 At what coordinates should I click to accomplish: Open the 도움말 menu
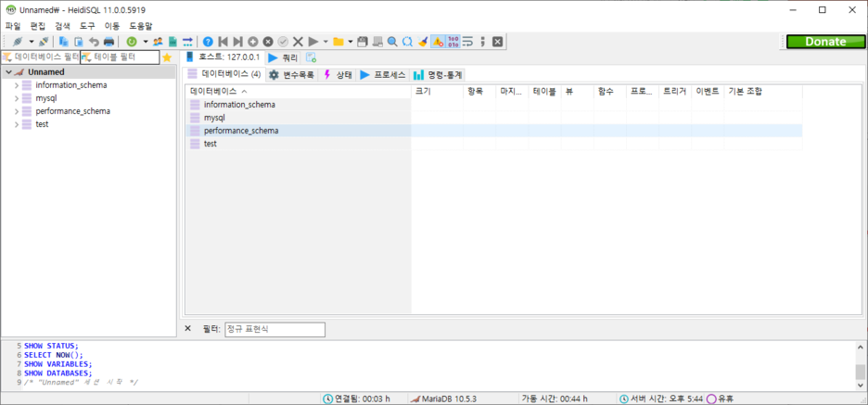[141, 26]
